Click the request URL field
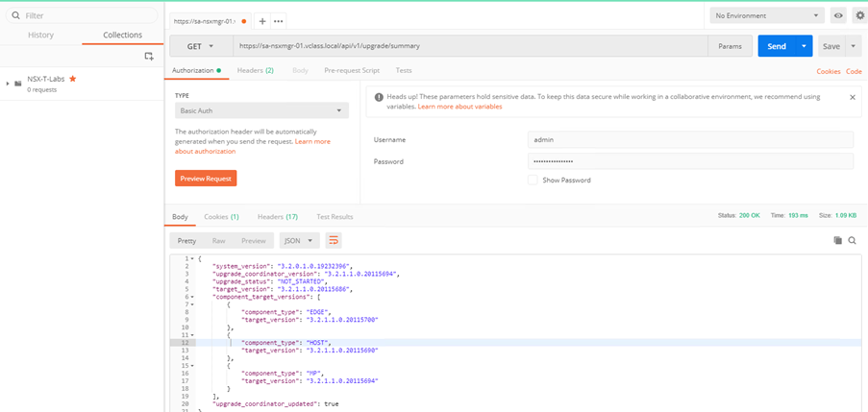The height and width of the screenshot is (412, 868). (471, 46)
